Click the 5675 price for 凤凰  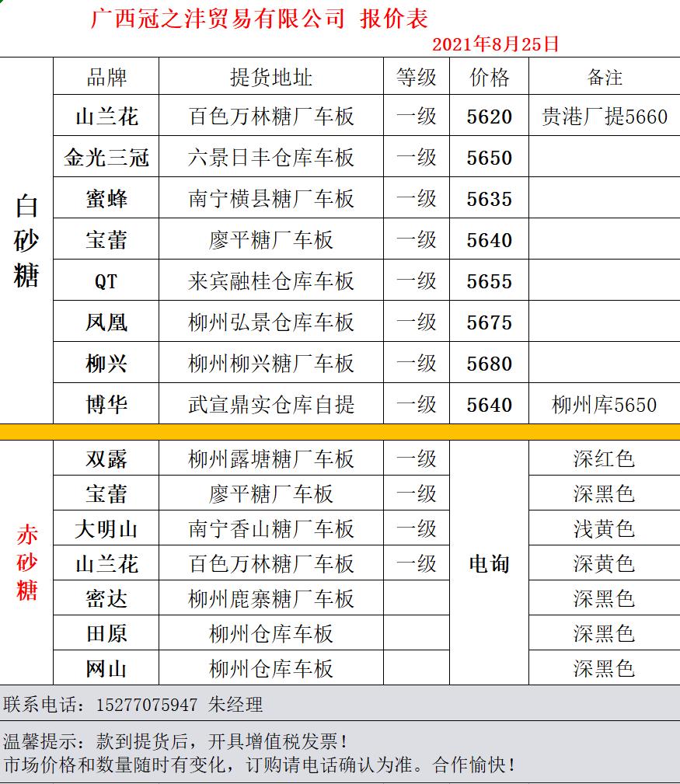click(x=489, y=322)
